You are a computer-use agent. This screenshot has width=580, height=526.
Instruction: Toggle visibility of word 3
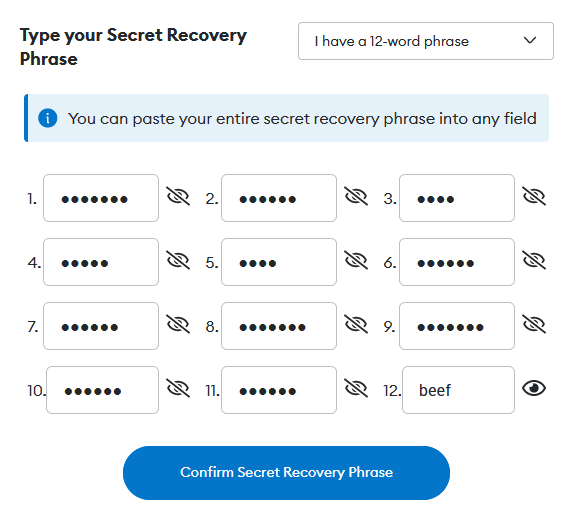(x=534, y=196)
